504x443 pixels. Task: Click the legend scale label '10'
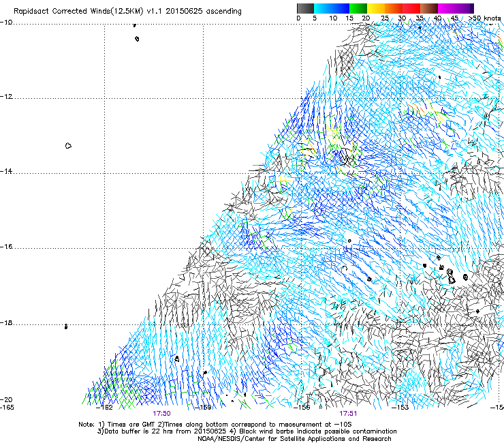tap(333, 18)
